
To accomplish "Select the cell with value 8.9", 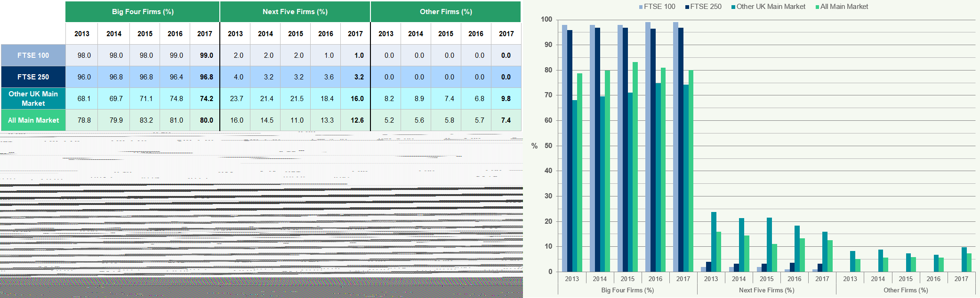I will 416,99.
